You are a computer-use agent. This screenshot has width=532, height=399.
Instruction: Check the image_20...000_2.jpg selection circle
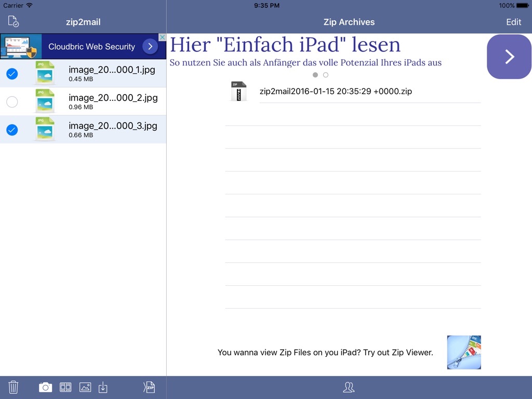tap(12, 102)
